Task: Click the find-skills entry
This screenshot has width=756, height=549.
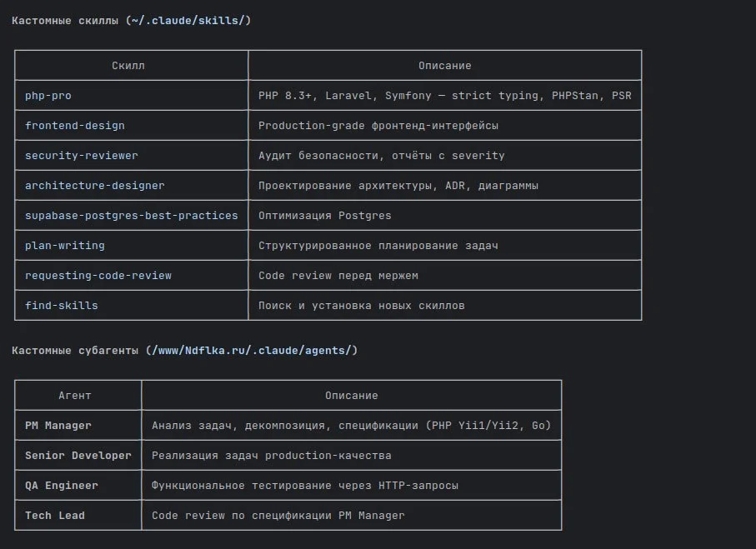Action: [x=62, y=306]
